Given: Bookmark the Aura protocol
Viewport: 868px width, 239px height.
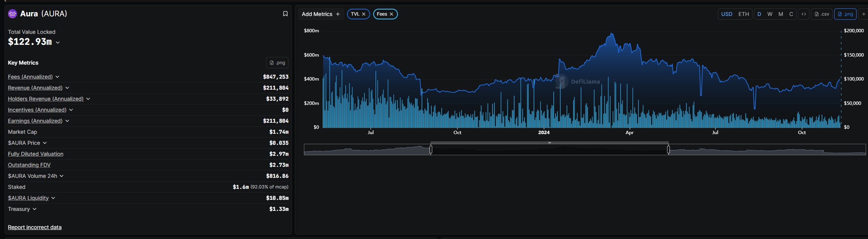Looking at the screenshot, I should [285, 14].
